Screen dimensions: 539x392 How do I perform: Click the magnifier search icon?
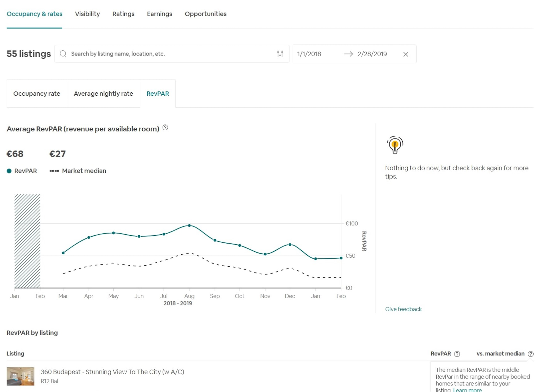tap(63, 54)
